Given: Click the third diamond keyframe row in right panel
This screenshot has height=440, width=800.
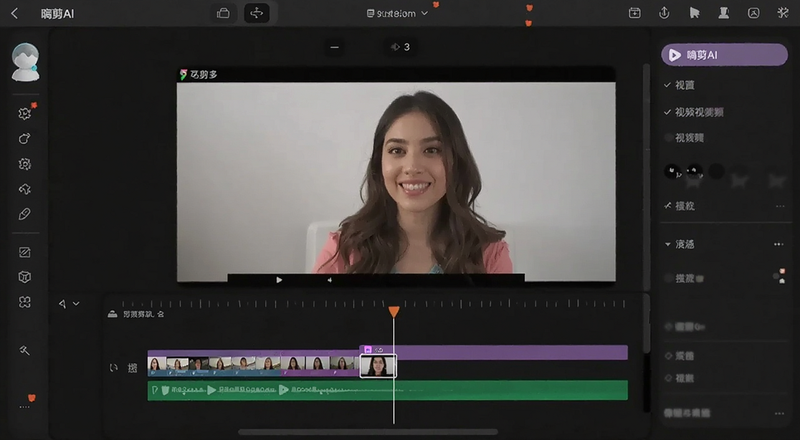Looking at the screenshot, I should 680,378.
